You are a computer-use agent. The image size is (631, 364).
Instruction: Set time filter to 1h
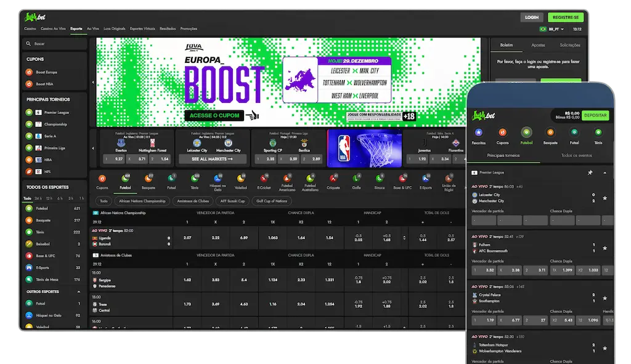(82, 198)
